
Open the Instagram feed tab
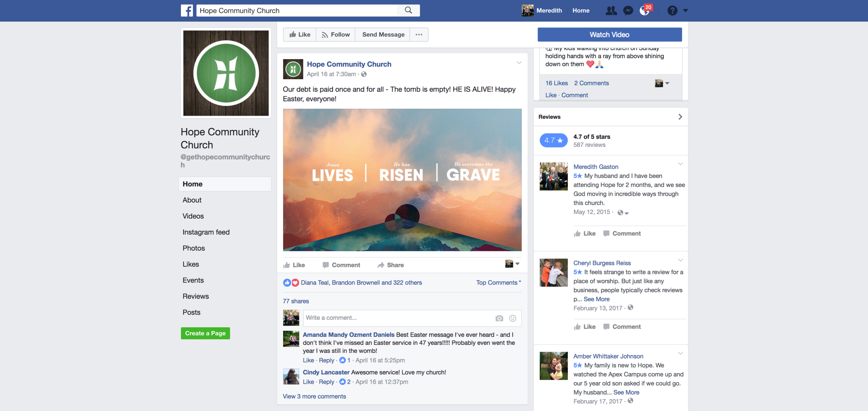pyautogui.click(x=206, y=232)
